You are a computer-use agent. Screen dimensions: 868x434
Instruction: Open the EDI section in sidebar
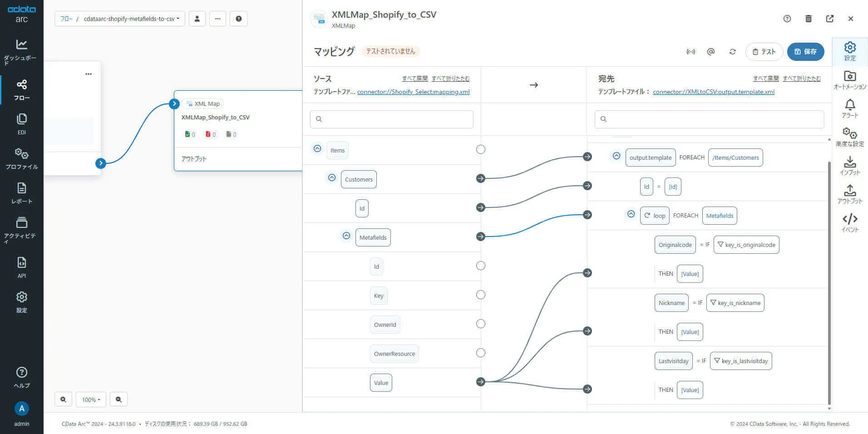pos(21,124)
